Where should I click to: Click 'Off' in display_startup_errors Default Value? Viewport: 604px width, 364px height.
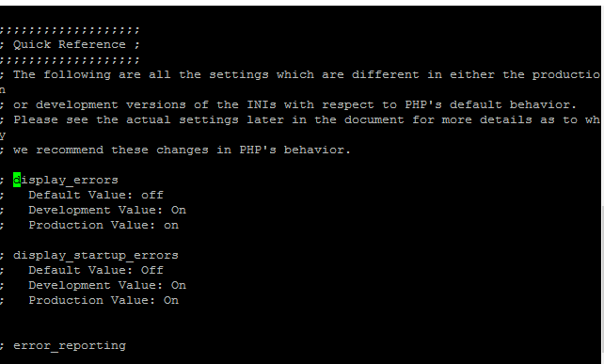click(152, 270)
